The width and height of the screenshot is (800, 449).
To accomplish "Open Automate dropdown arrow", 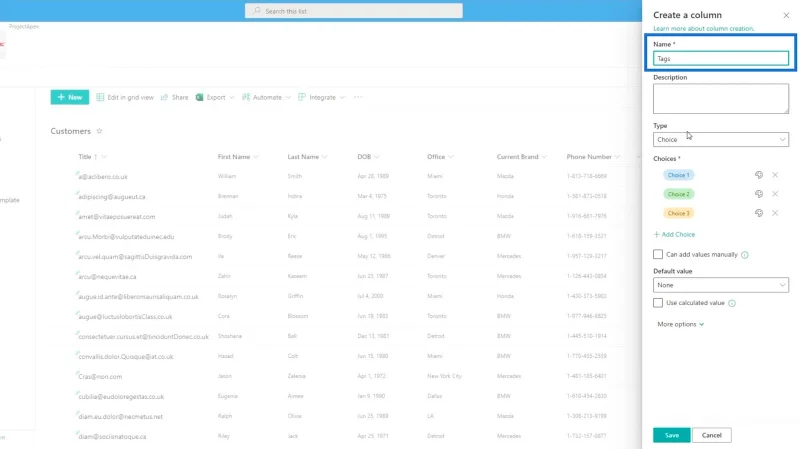I will point(288,97).
